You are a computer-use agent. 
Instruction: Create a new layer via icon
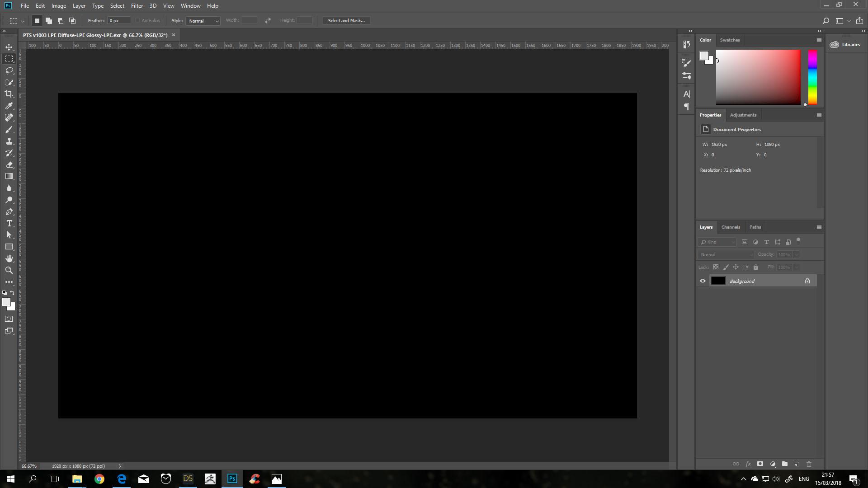[797, 464]
